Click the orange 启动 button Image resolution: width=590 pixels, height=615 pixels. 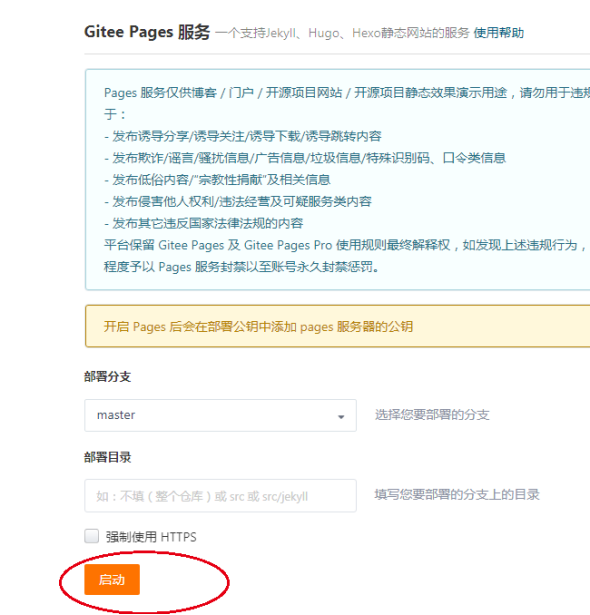click(112, 579)
